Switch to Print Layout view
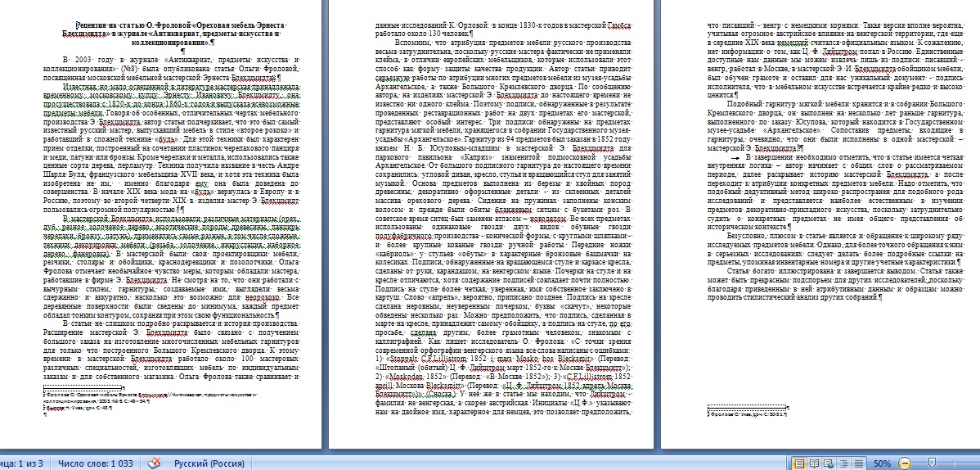This screenshot has width=980, height=470. 798,463
